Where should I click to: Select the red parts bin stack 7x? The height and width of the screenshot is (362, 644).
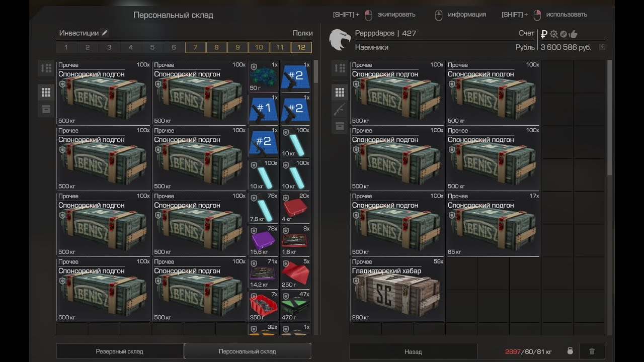pyautogui.click(x=263, y=306)
